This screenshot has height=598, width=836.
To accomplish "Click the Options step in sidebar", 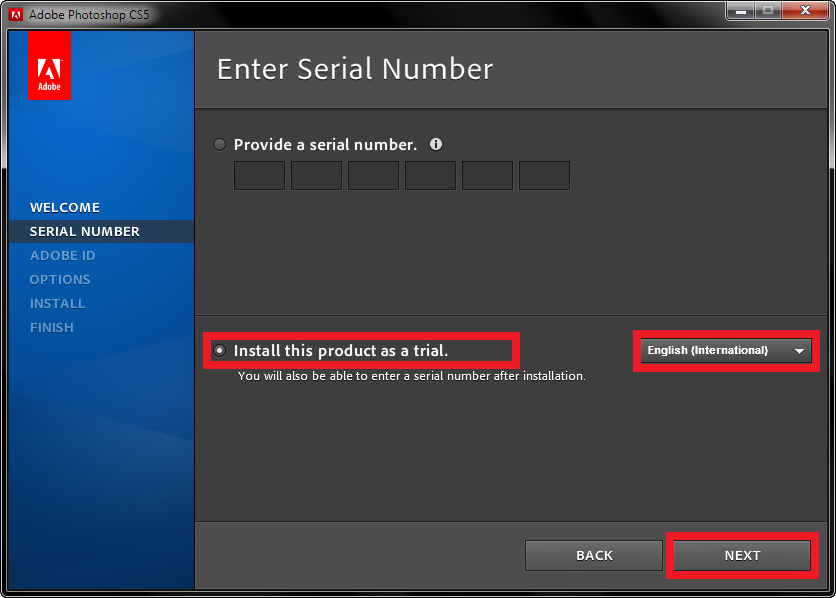I will coord(60,280).
